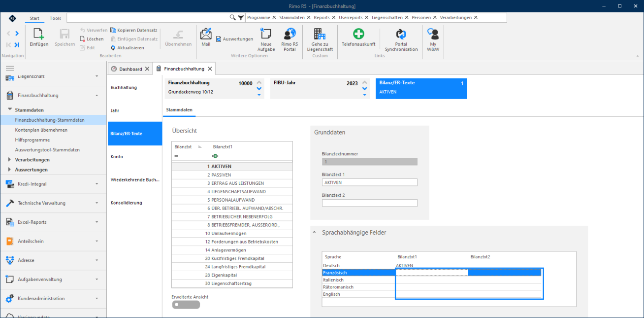
Task: Expand the Verarbeitungen tree node in sidebar
Action: pyautogui.click(x=10, y=160)
